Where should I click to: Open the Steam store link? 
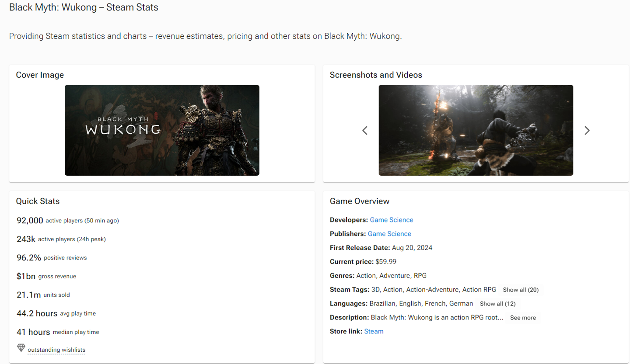(x=374, y=332)
